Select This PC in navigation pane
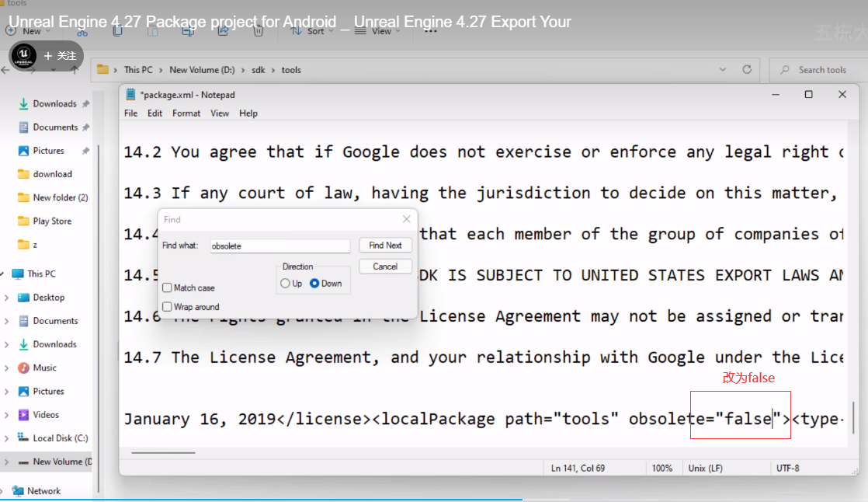 [x=34, y=274]
